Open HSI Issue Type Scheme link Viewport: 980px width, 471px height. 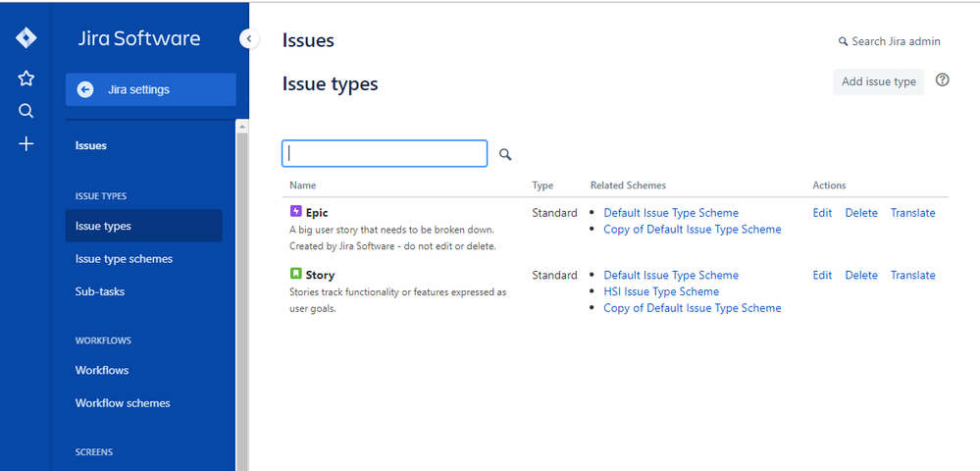(x=661, y=291)
